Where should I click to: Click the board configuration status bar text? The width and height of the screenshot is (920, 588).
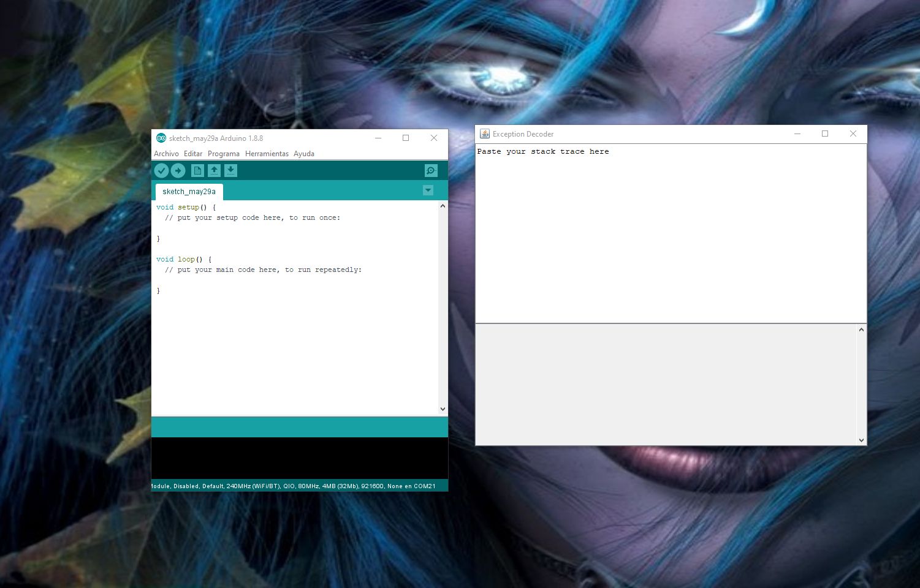click(x=294, y=486)
